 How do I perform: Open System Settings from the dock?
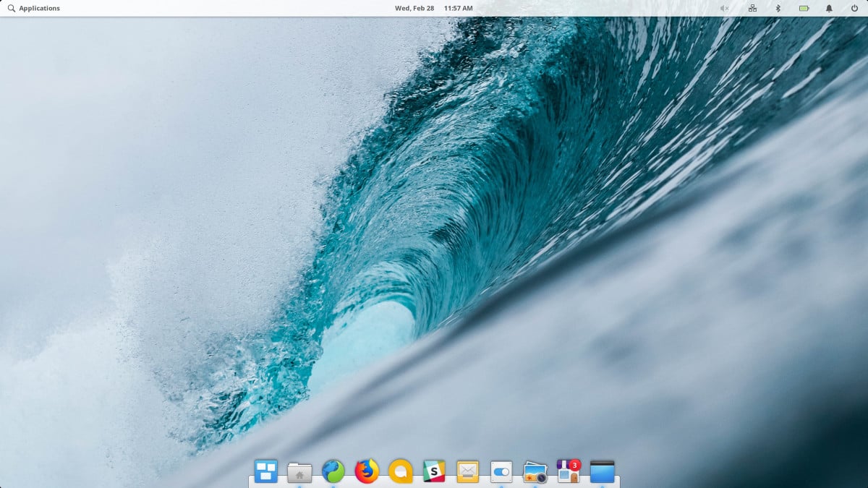coord(501,471)
